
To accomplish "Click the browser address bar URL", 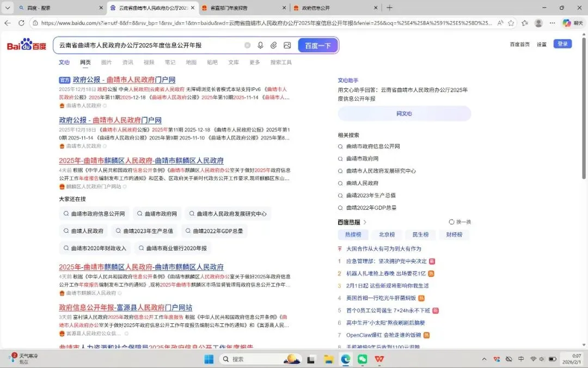I will [266, 23].
